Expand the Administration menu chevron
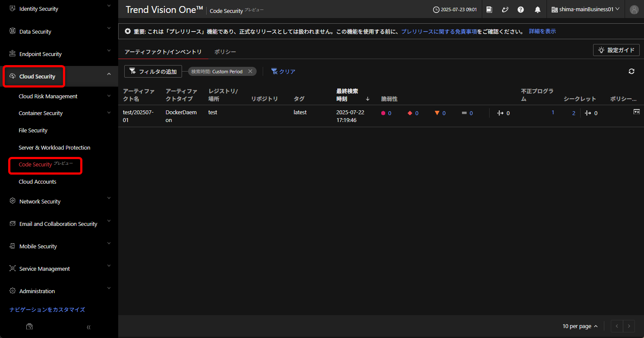The height and width of the screenshot is (338, 644). click(x=109, y=288)
